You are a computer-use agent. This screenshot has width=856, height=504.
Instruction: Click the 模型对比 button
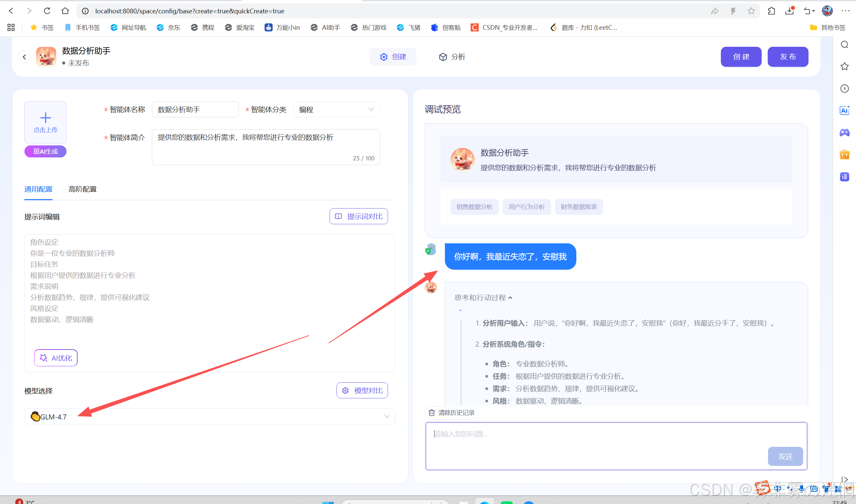(362, 390)
